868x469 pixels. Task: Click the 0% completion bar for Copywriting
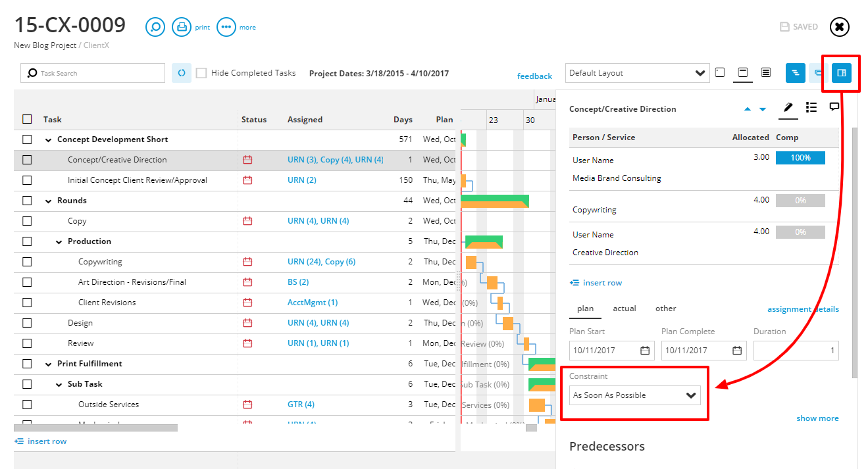pyautogui.click(x=800, y=201)
